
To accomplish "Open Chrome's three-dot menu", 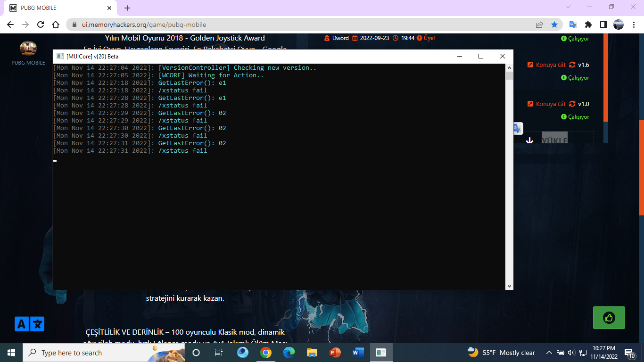I will [x=633, y=25].
